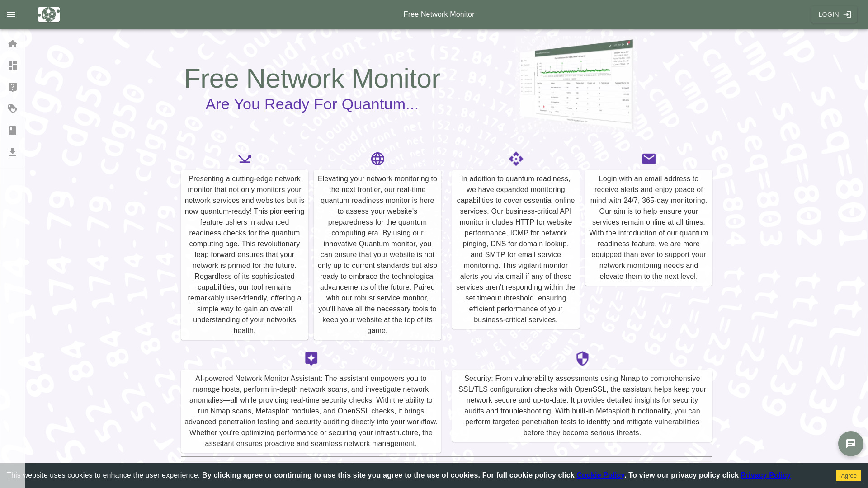Toggle the network monitor service card

245,159
